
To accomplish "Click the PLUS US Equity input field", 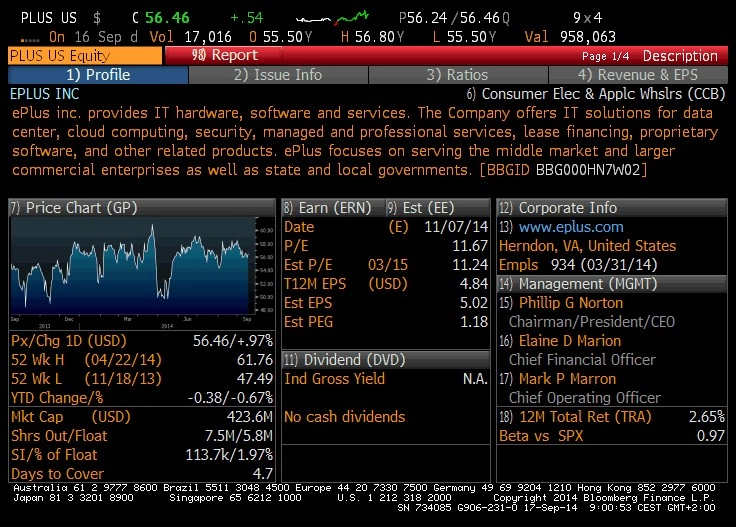I will [x=85, y=55].
